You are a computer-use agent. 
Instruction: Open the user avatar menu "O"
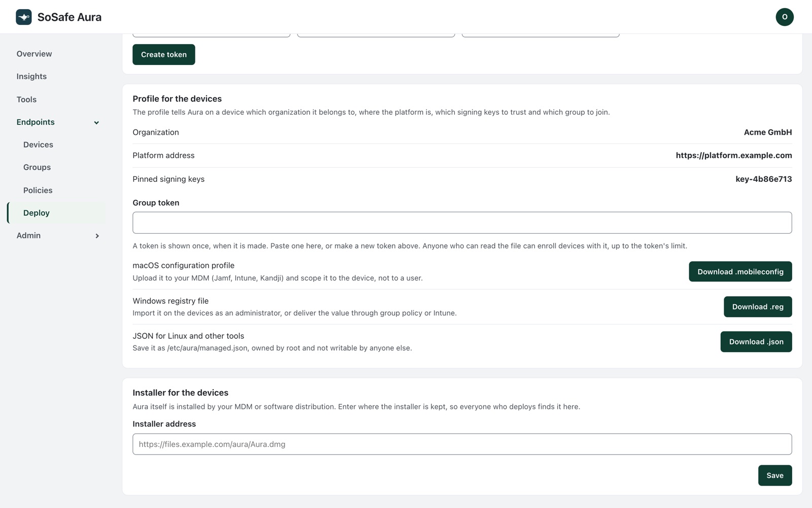pyautogui.click(x=784, y=17)
